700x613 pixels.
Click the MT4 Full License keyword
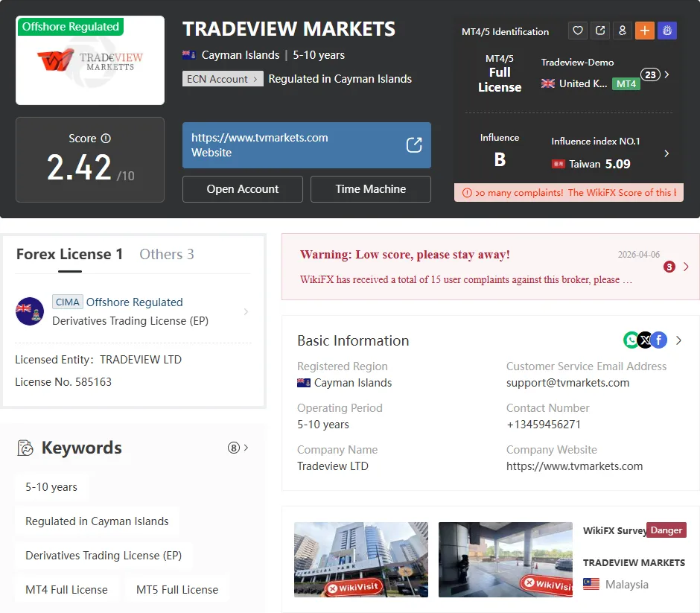pos(66,590)
